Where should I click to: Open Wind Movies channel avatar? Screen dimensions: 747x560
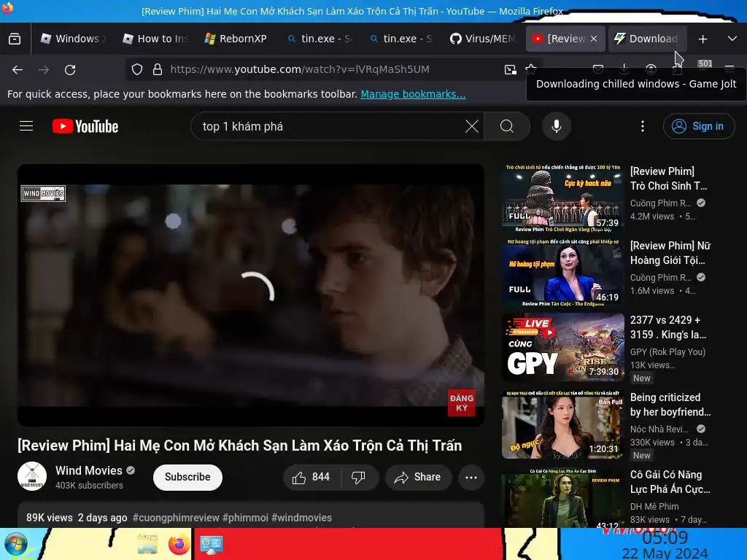click(x=32, y=476)
